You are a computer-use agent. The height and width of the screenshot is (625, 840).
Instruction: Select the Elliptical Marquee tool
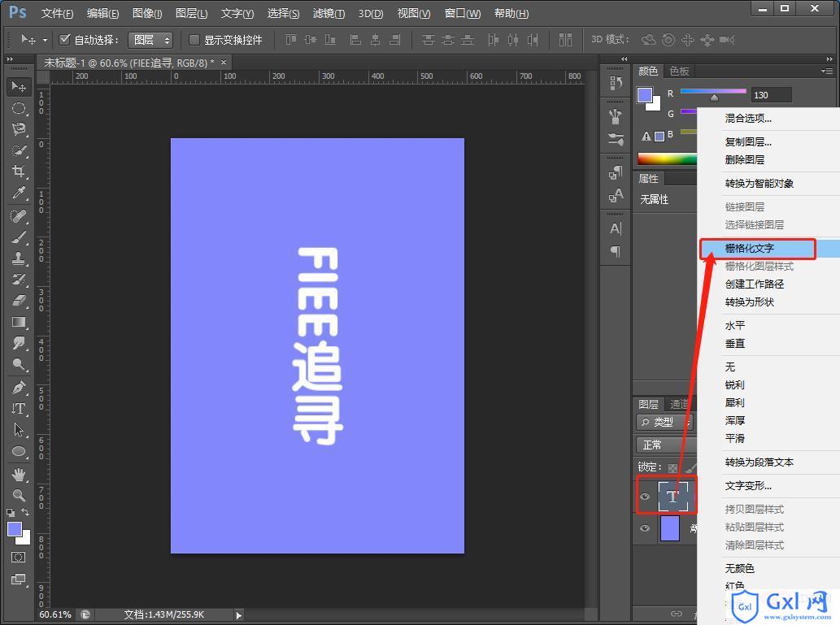(19, 108)
